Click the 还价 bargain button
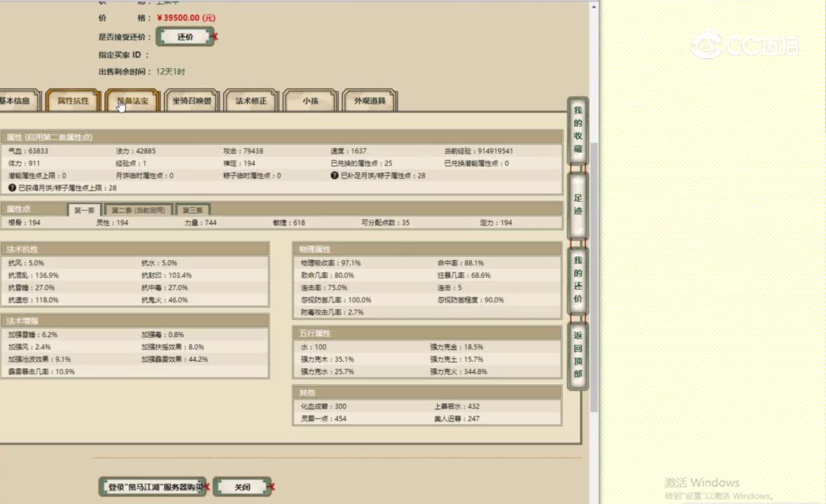Screen dimensions: 826x504 185,37
